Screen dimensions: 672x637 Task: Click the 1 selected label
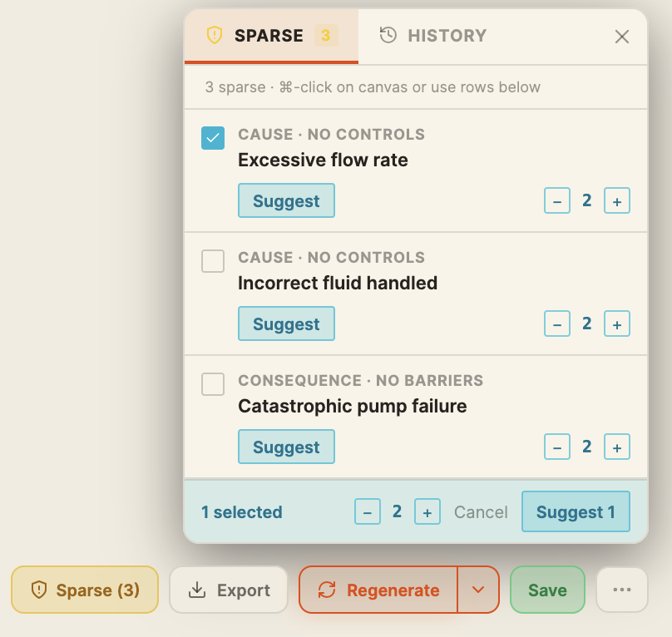(x=242, y=511)
